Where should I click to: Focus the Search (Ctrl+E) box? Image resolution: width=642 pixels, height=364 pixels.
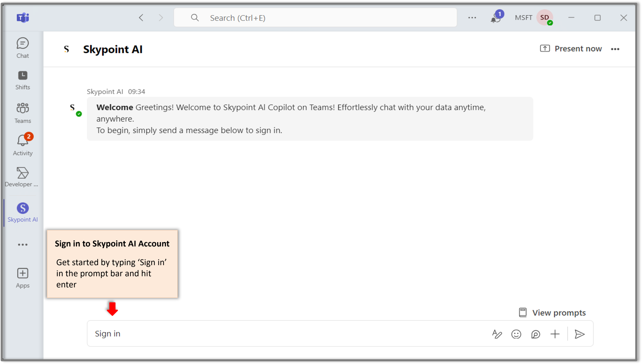pos(315,18)
